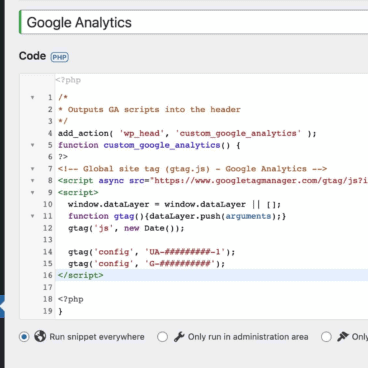Click the <?php line on line 18
368x368 pixels.
(71, 299)
